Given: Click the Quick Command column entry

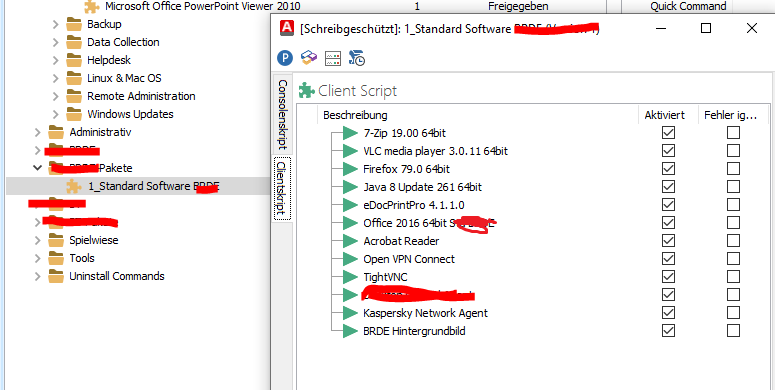Looking at the screenshot, I should click(x=688, y=6).
